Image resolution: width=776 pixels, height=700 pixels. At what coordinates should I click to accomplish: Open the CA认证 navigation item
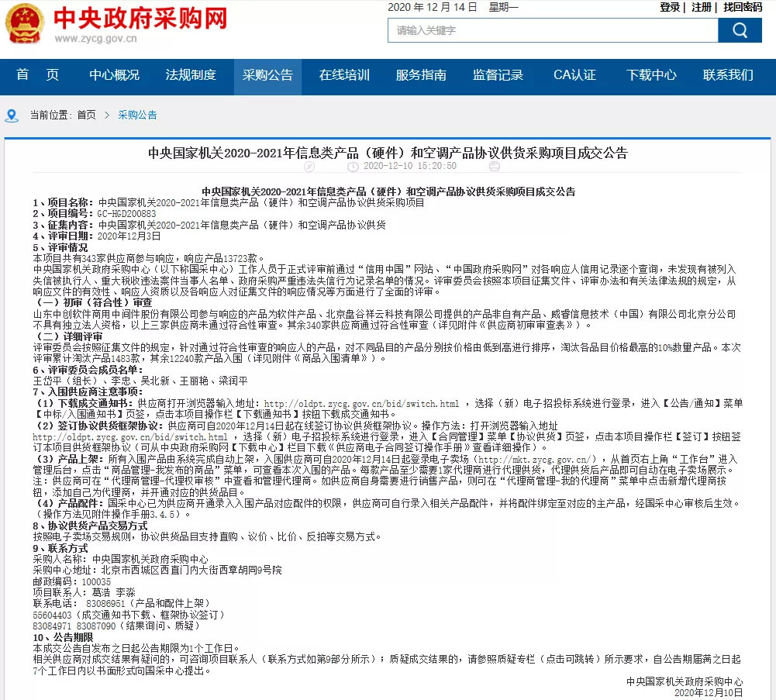pyautogui.click(x=574, y=75)
